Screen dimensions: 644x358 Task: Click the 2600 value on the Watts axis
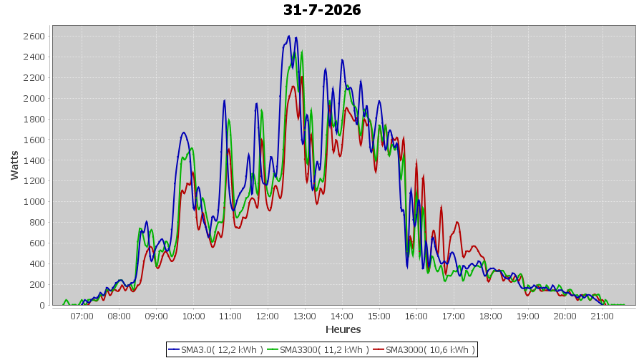[34, 37]
